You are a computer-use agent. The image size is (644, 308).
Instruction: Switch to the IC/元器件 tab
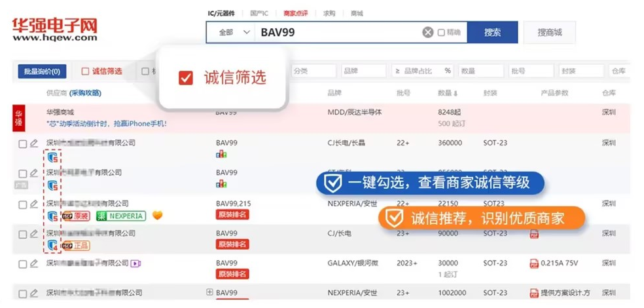(221, 13)
